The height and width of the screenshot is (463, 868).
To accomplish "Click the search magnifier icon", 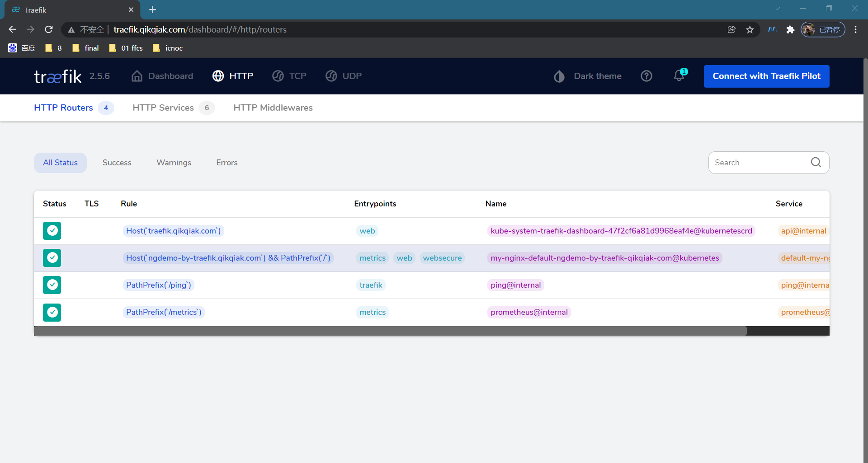I will (x=816, y=162).
